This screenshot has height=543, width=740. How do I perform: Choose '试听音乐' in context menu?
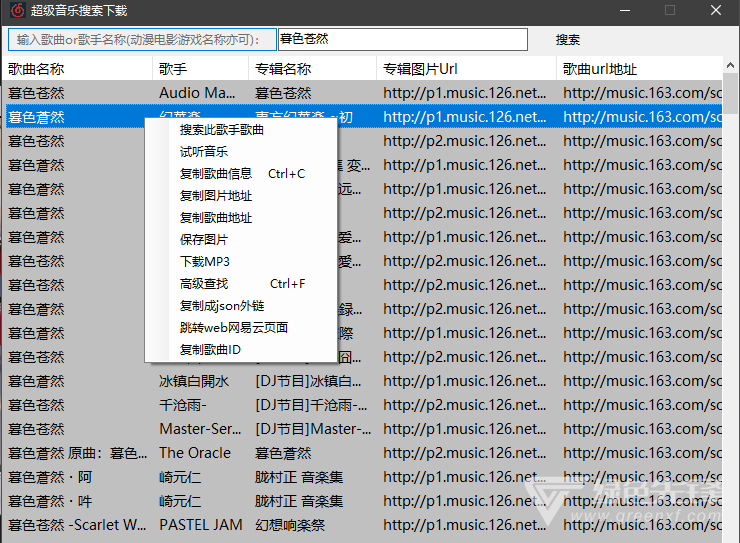coord(204,152)
